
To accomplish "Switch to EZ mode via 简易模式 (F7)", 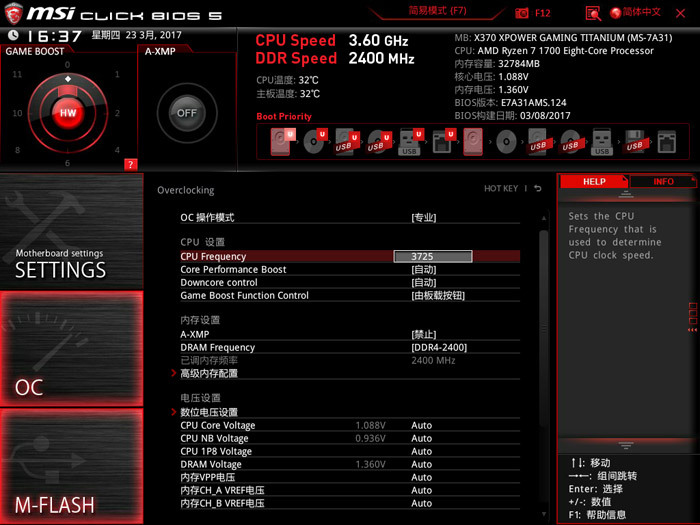I will pos(438,11).
